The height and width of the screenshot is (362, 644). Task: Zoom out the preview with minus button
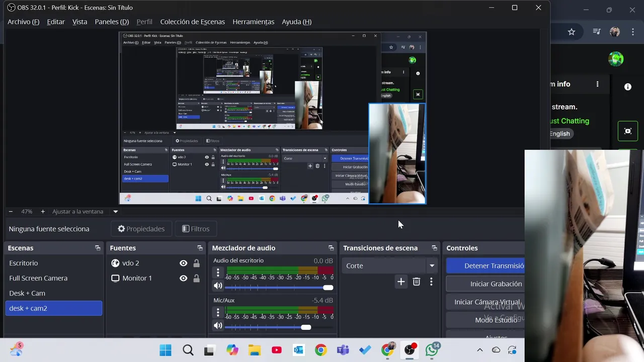pyautogui.click(x=11, y=212)
